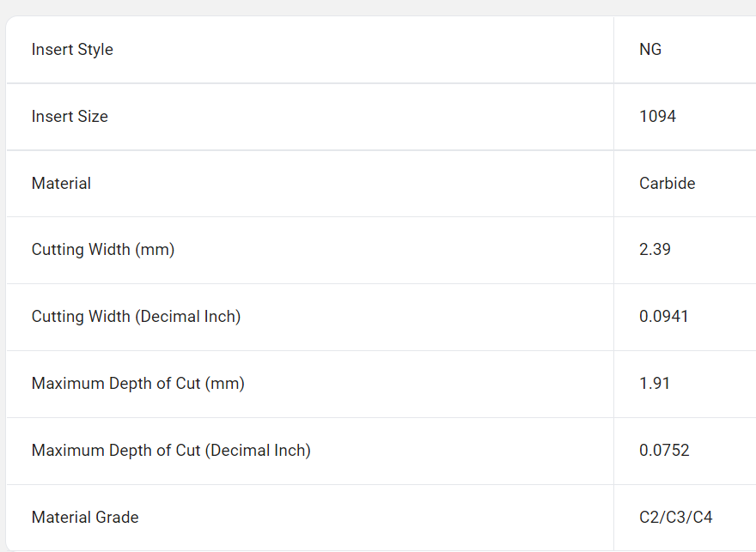Select the 0.0752 depth value
The image size is (756, 552).
664,451
